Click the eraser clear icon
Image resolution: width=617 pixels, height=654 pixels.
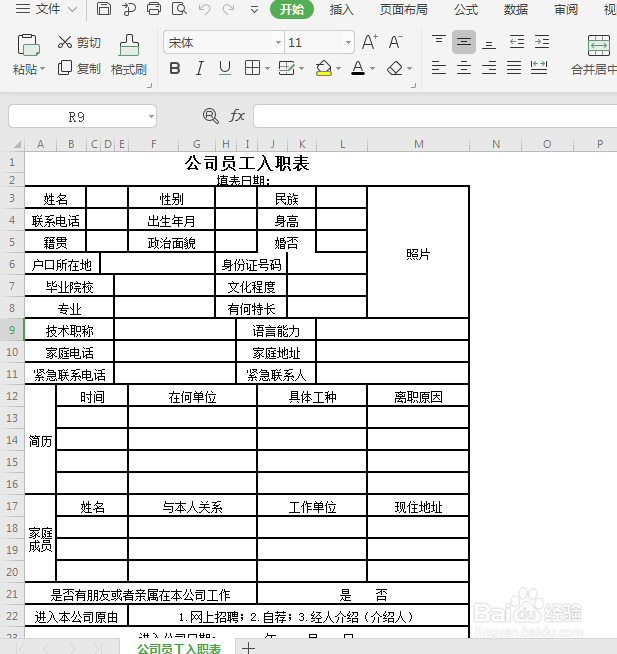(x=395, y=68)
